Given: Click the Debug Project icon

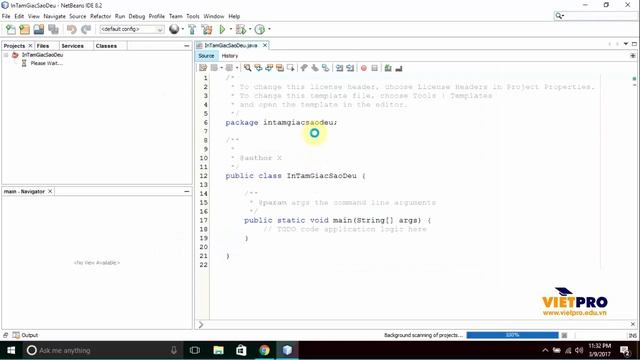Looking at the screenshot, I should pos(241,29).
